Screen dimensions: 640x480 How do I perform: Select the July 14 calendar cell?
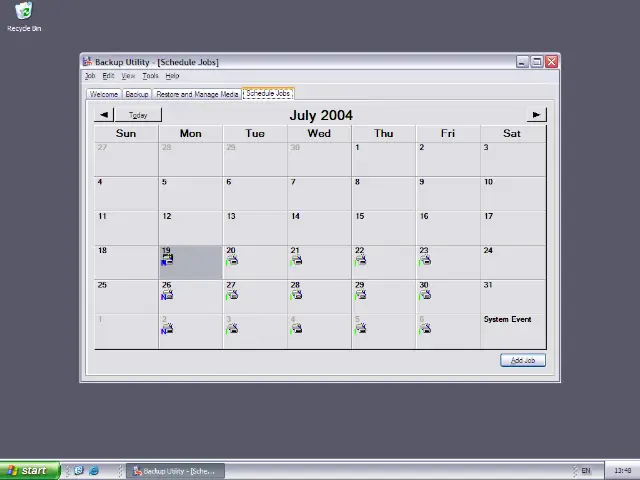click(x=319, y=228)
